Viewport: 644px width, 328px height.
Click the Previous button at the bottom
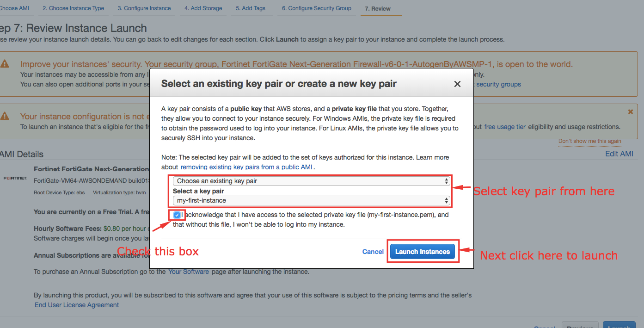click(x=580, y=326)
